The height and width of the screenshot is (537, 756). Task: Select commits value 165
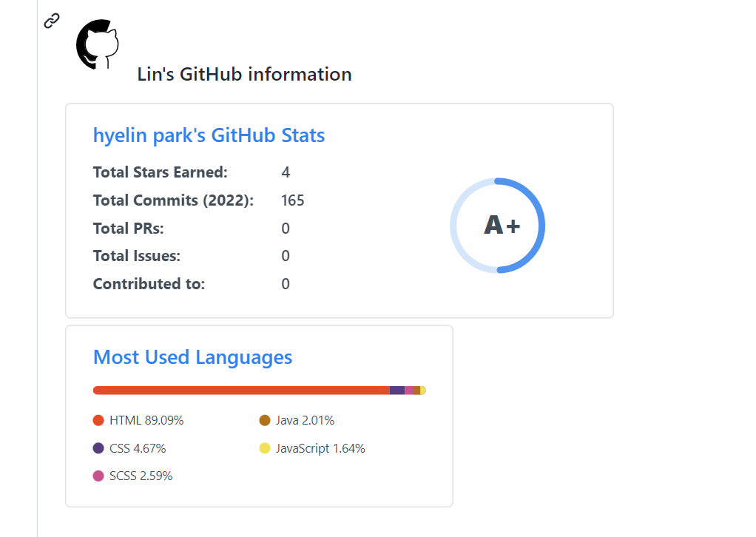[x=293, y=200]
